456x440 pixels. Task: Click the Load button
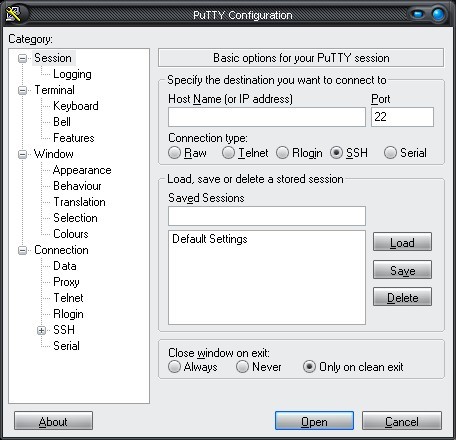(x=402, y=242)
